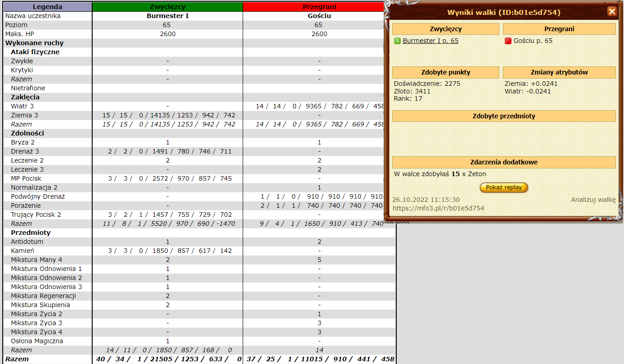The height and width of the screenshot is (364, 624).
Task: Click the Zdarzenia dodatkowe section header
Action: 504,162
